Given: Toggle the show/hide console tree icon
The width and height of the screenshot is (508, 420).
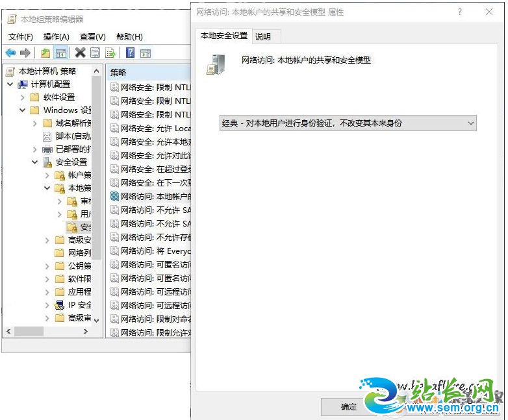Looking at the screenshot, I should point(61,53).
